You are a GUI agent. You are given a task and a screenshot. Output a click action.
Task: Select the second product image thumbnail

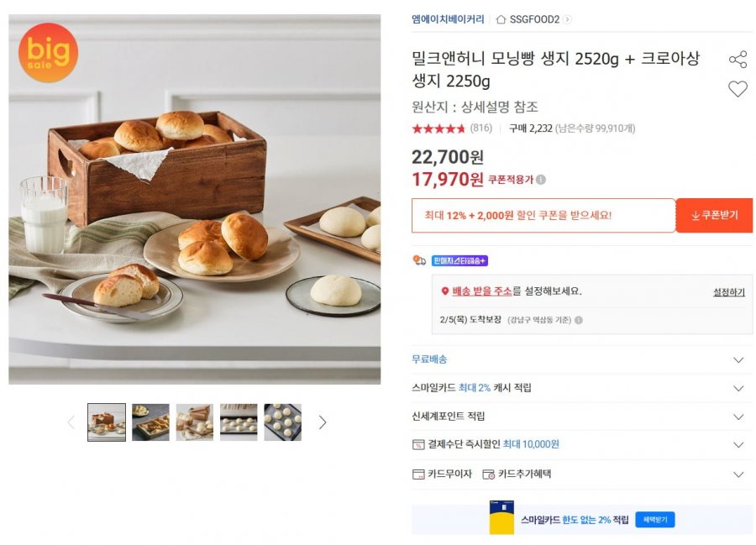point(152,422)
